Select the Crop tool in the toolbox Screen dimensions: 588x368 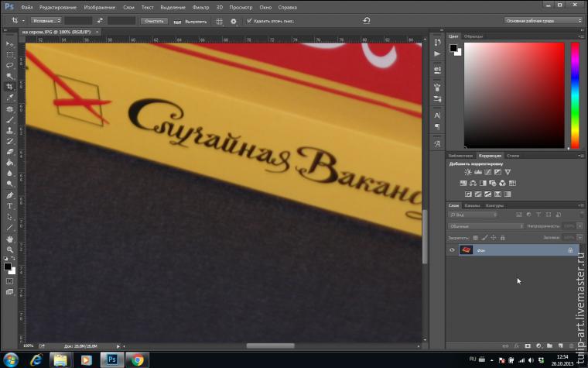10,87
